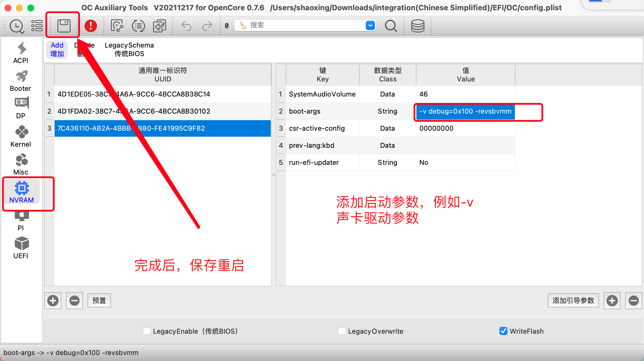Click the 添加引导参数 button
644x361 pixels.
click(573, 300)
